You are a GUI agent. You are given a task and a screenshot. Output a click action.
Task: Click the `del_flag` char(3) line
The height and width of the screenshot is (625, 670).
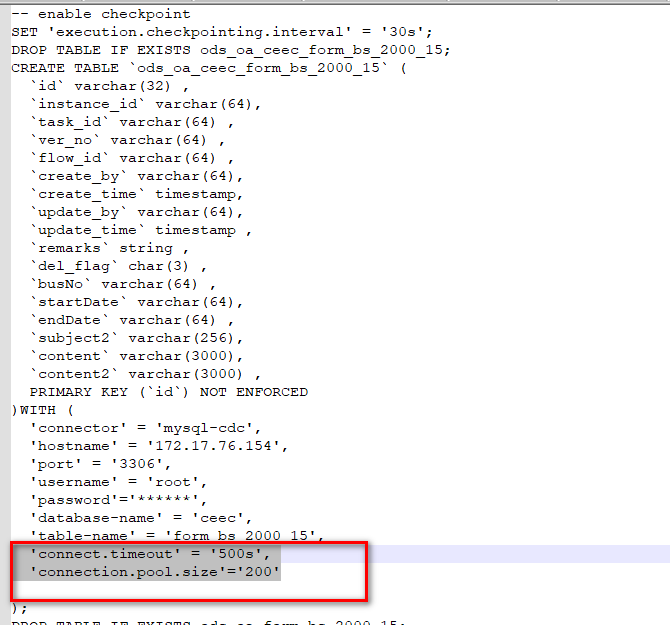pos(118,266)
